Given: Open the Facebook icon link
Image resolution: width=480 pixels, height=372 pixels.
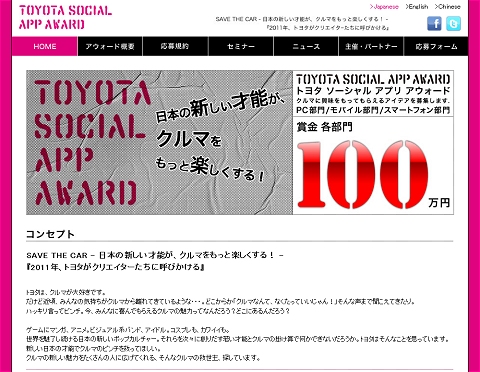Looking at the screenshot, I should (x=434, y=24).
